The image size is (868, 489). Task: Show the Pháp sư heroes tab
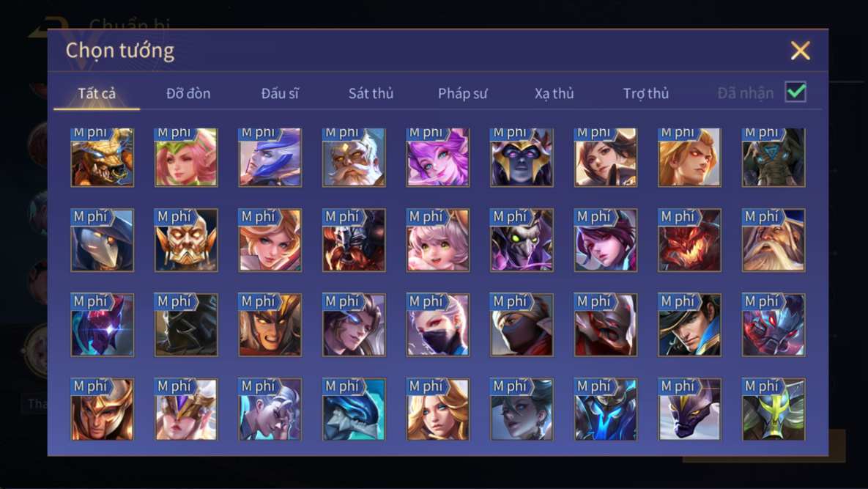pyautogui.click(x=463, y=93)
